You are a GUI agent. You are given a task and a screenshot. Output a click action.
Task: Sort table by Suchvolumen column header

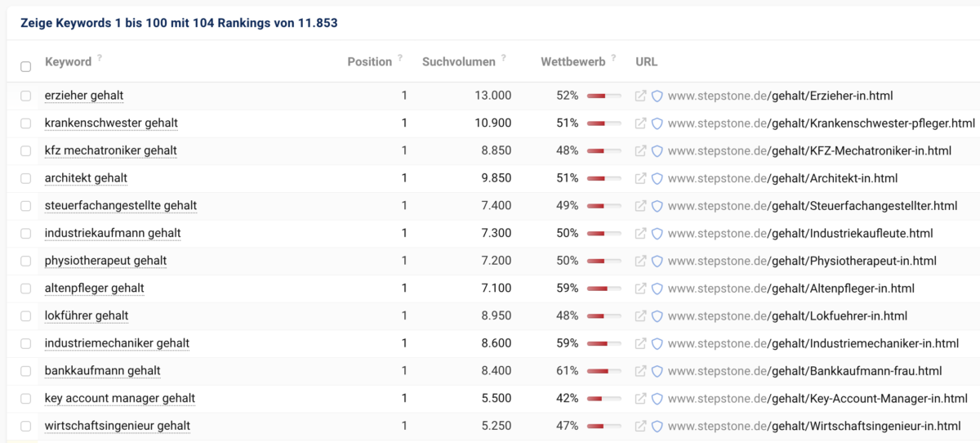click(x=458, y=61)
